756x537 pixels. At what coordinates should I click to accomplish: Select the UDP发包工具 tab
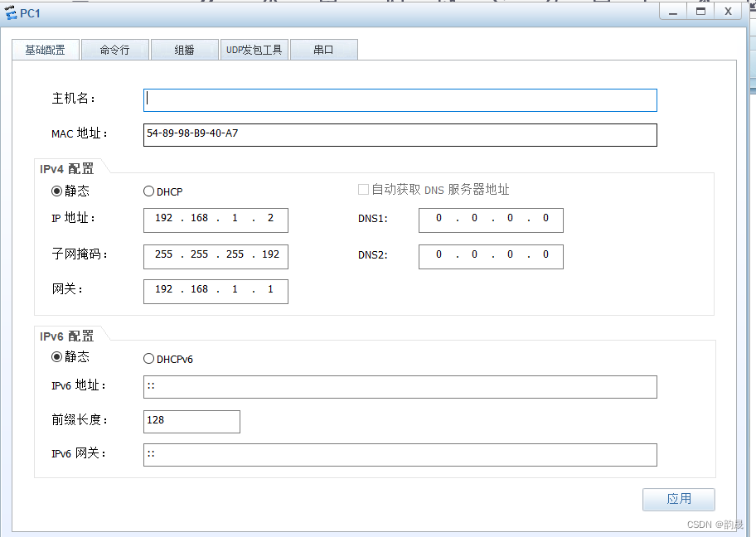[x=254, y=50]
